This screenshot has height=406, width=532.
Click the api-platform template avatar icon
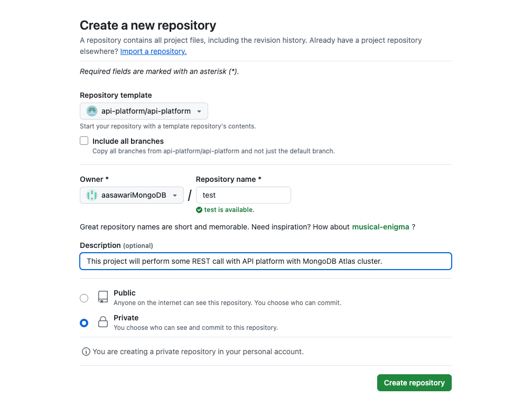coord(91,111)
